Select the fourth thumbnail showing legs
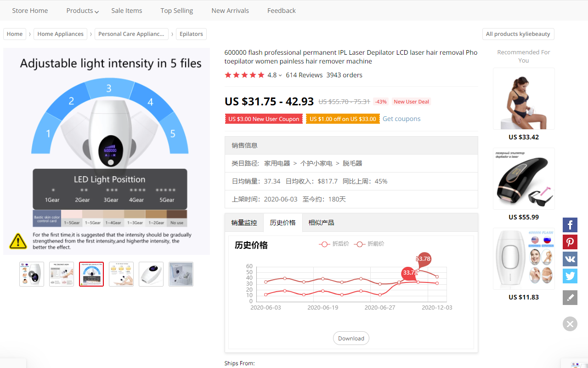 (121, 274)
